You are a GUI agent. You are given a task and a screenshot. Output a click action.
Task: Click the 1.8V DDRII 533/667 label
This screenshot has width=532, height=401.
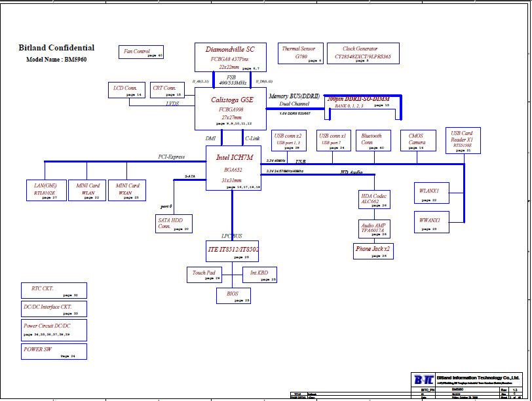tap(295, 113)
